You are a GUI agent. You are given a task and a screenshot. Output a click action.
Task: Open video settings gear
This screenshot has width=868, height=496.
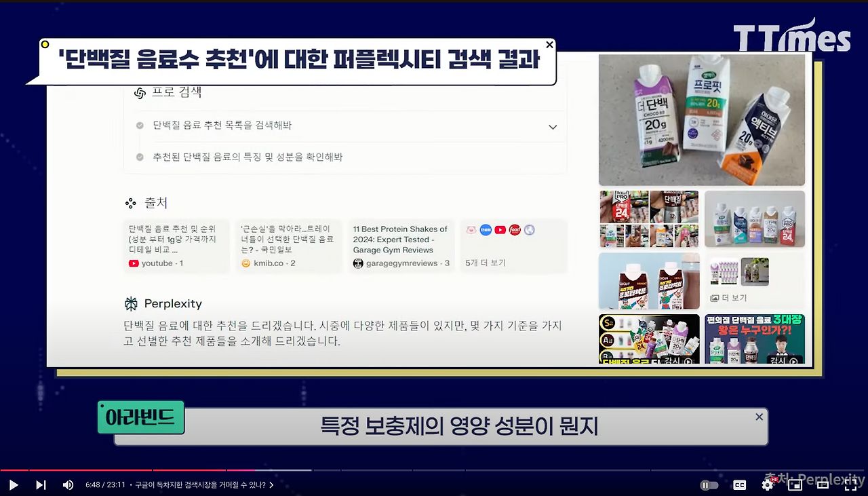768,484
